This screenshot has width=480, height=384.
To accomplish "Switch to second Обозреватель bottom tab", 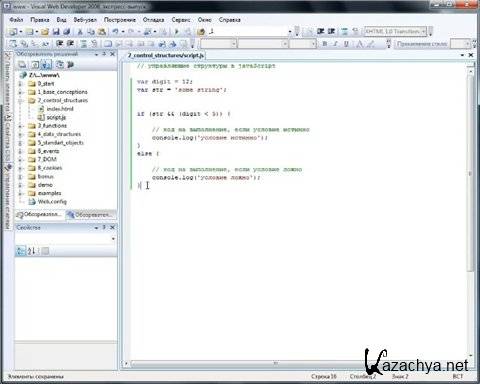I will click(90, 215).
